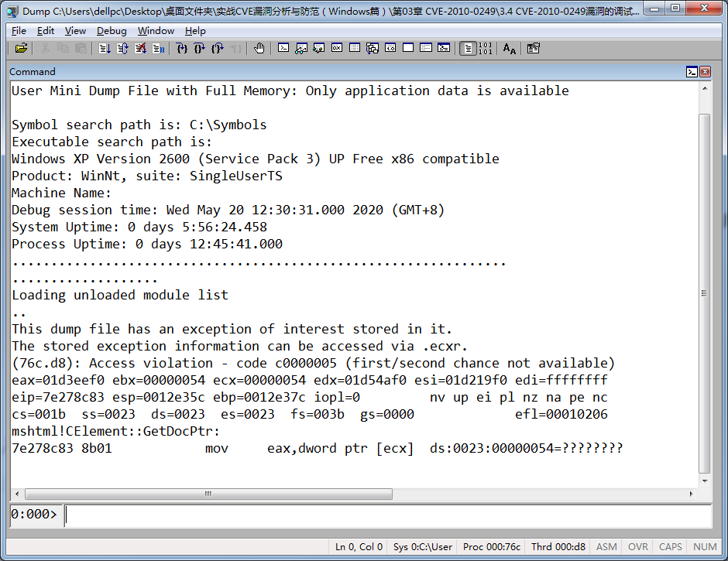Click the command input field next to 0:000>

(x=387, y=515)
